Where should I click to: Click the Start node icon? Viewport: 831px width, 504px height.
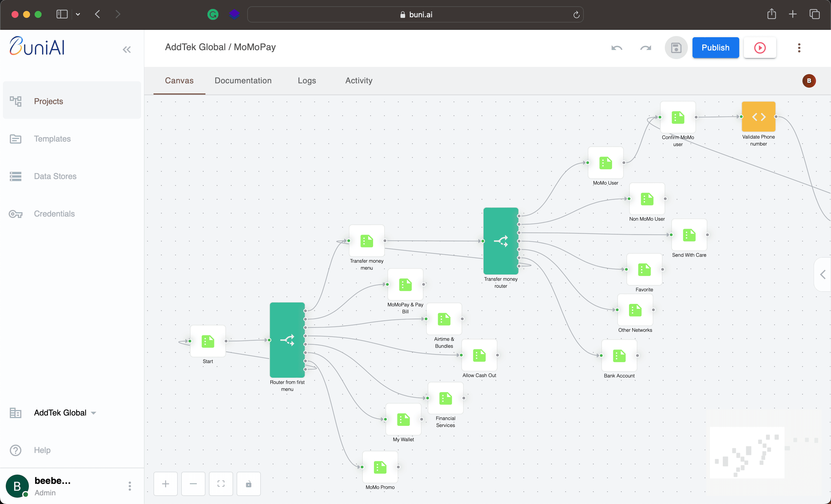(208, 341)
